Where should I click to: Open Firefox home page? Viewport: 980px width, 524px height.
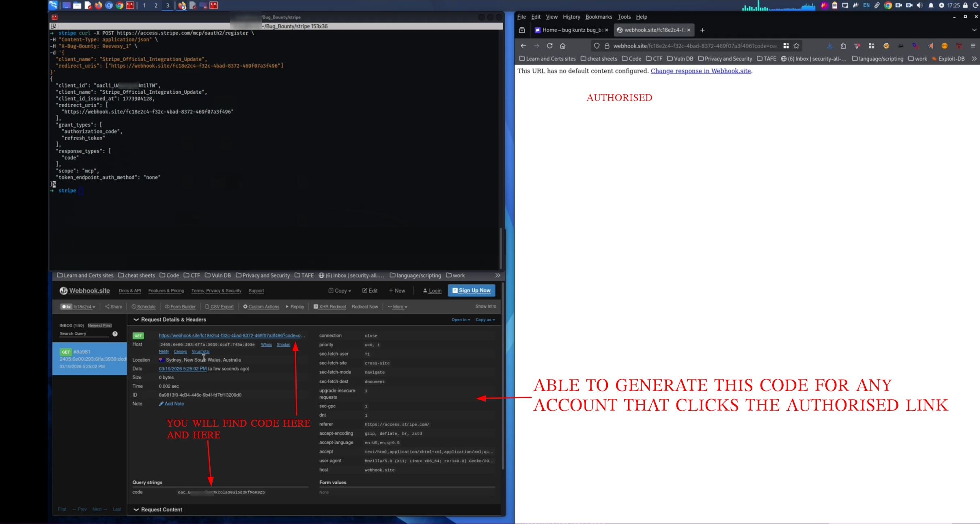pos(562,46)
